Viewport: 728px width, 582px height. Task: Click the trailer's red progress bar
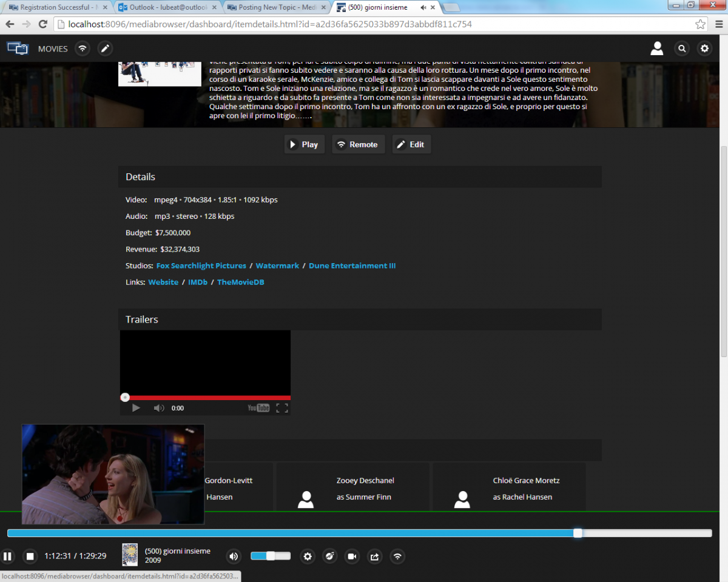206,398
